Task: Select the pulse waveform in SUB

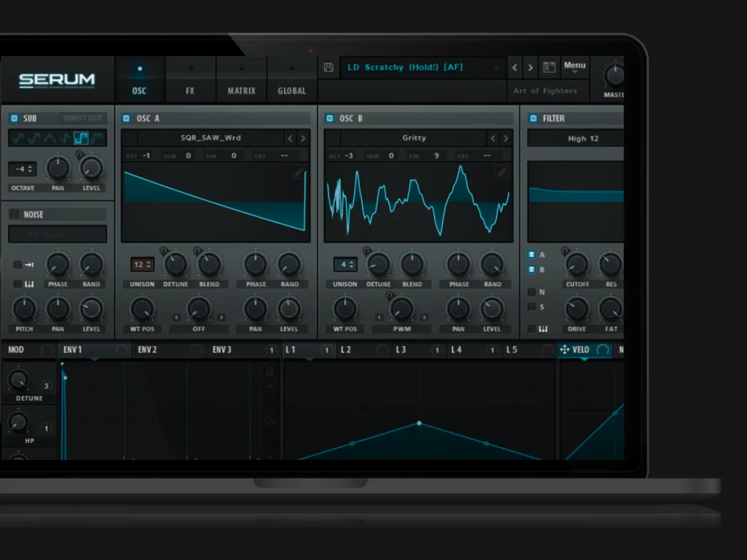Action: [98, 138]
